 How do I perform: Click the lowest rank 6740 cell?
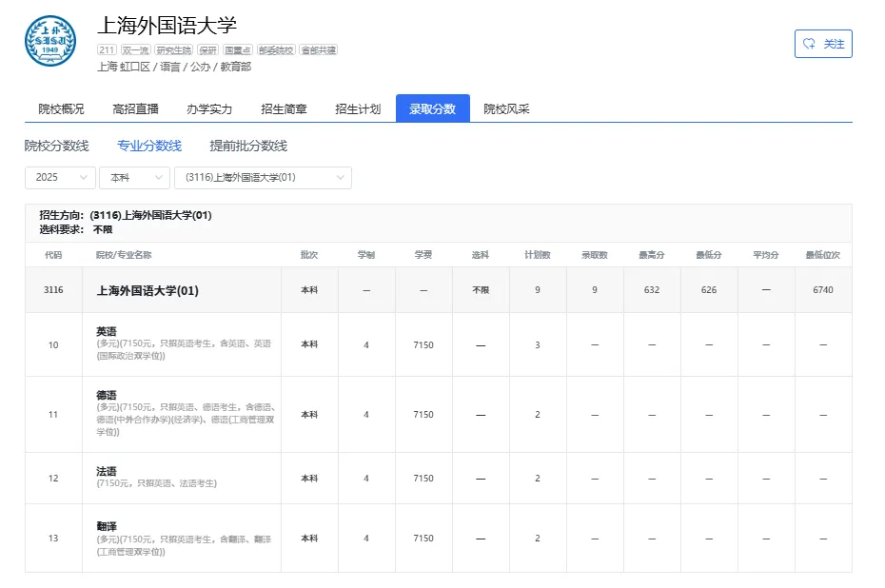(823, 290)
